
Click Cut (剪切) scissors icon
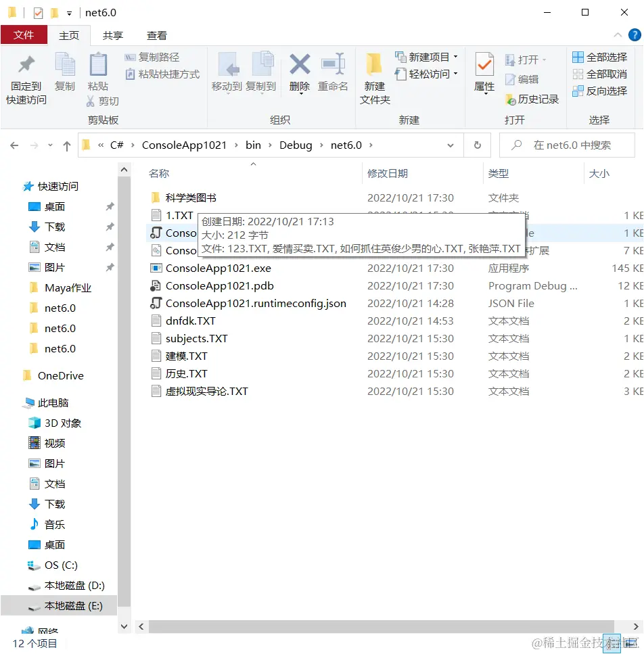pos(90,101)
